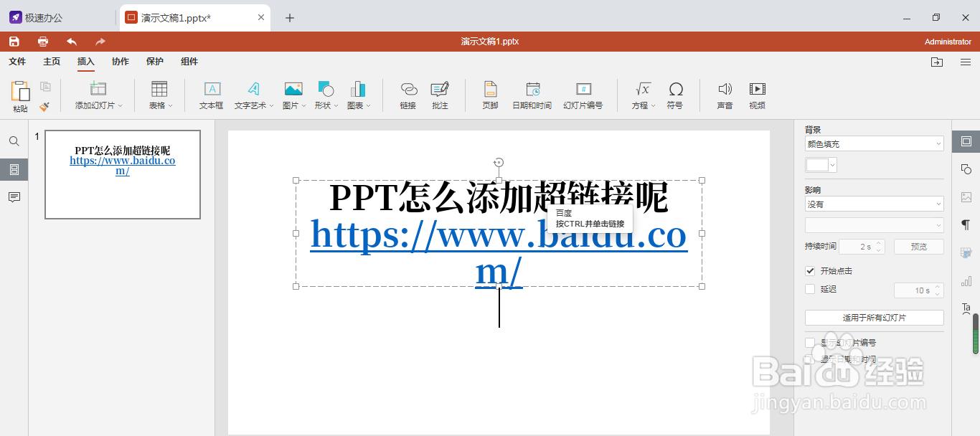
Task: Click the open file location icon at top right
Action: 937,62
